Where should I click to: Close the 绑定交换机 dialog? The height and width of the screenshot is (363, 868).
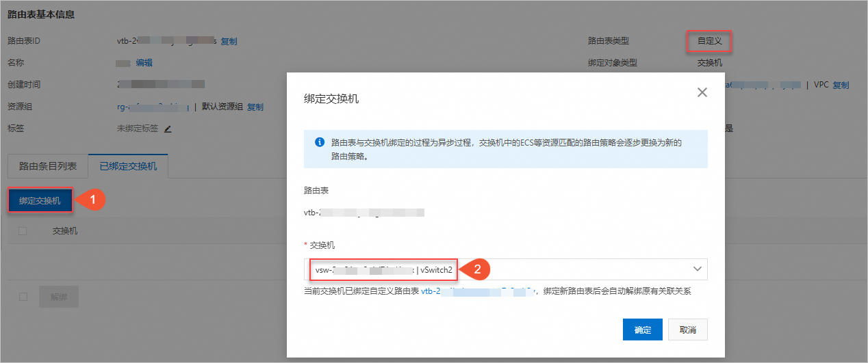click(702, 92)
